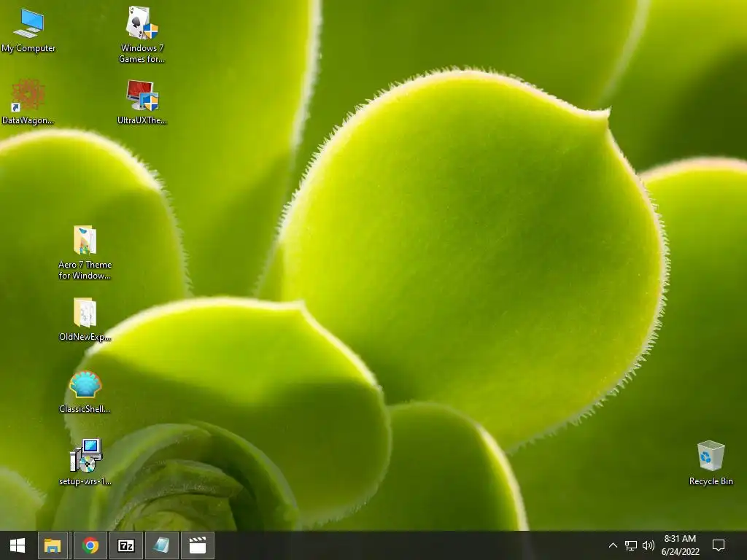Click the "Aero 7 Theme for Window..." label
The image size is (747, 560).
pos(85,270)
